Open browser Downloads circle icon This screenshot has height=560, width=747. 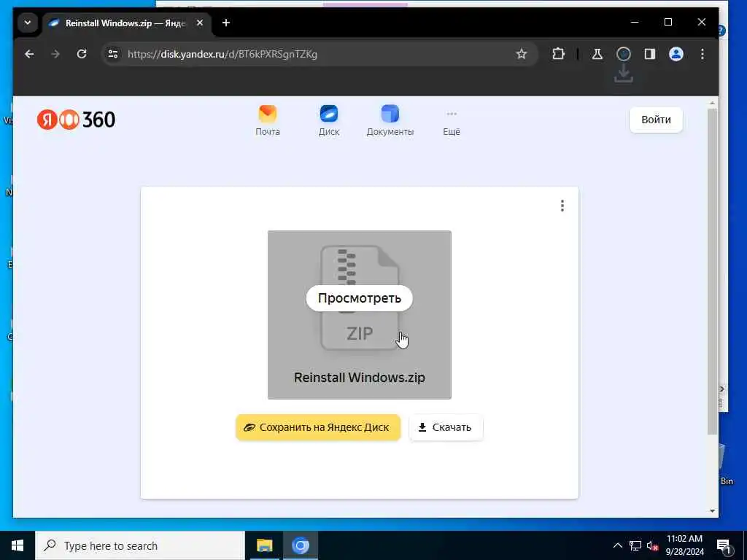click(x=624, y=54)
